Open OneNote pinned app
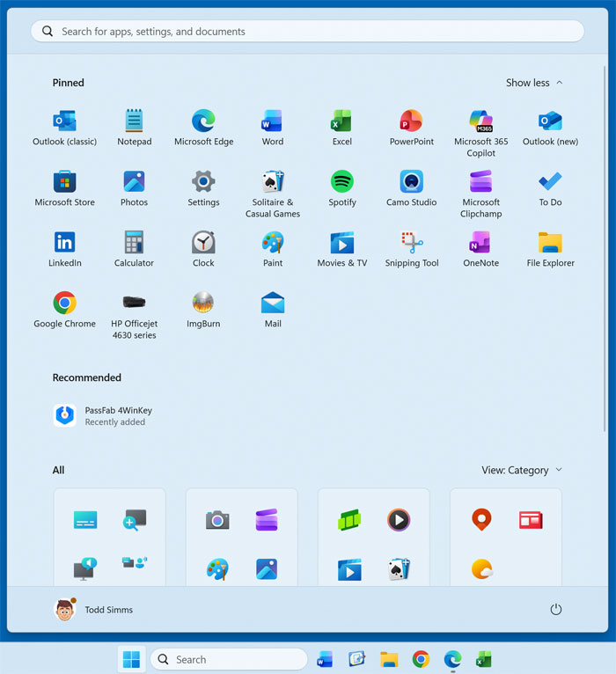Viewport: 616px width, 674px height. point(480,249)
